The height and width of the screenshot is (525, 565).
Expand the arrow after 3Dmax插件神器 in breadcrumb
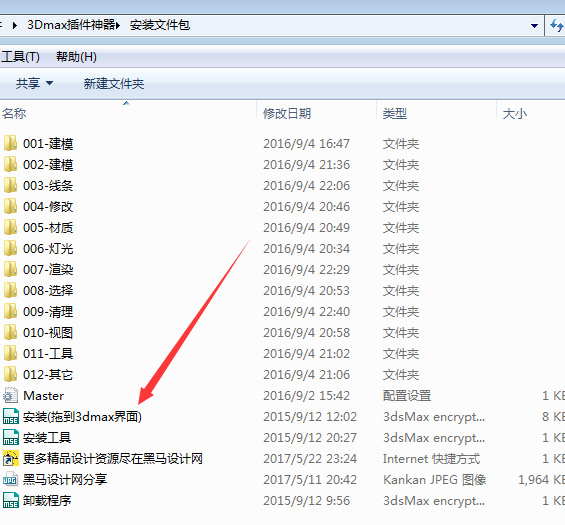pos(118,25)
